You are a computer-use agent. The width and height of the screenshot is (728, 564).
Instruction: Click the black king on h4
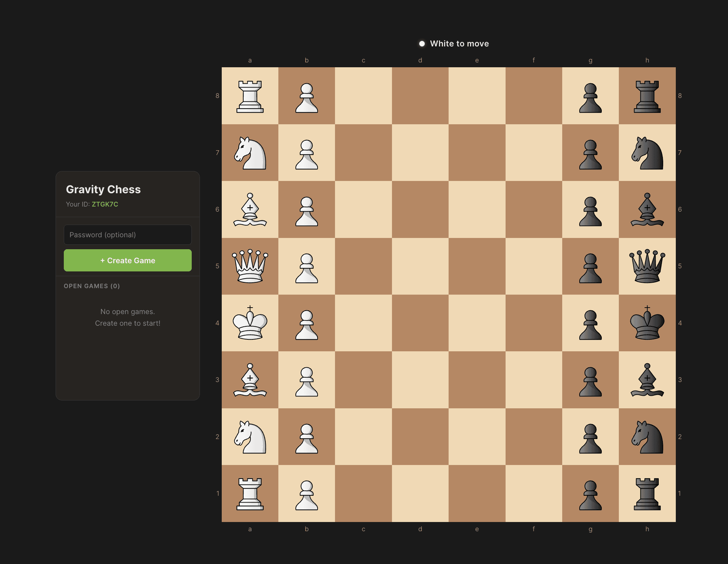point(647,323)
